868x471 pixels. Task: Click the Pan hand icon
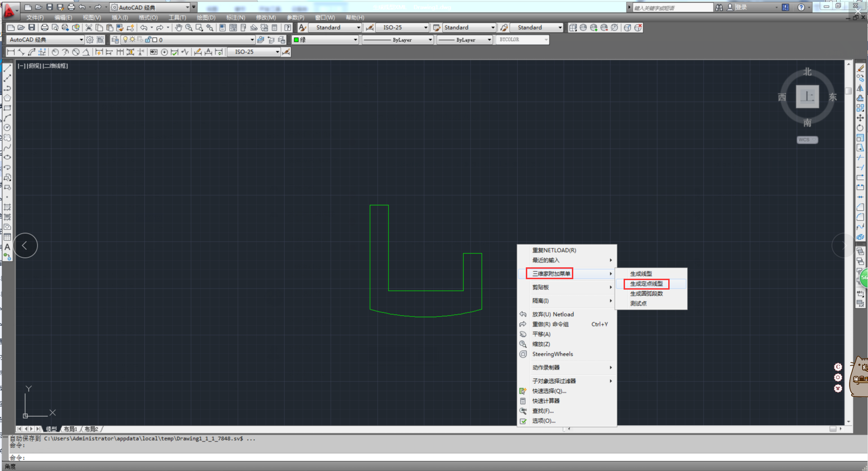[x=178, y=28]
